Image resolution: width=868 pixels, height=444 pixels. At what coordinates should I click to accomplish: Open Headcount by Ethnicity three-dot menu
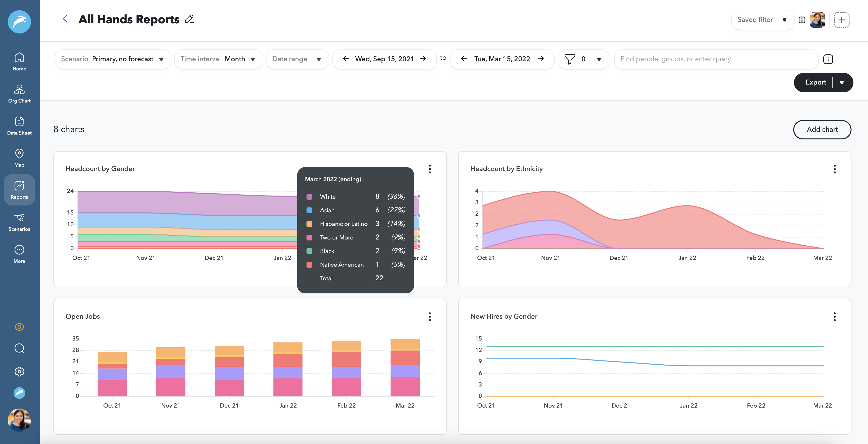click(x=834, y=169)
